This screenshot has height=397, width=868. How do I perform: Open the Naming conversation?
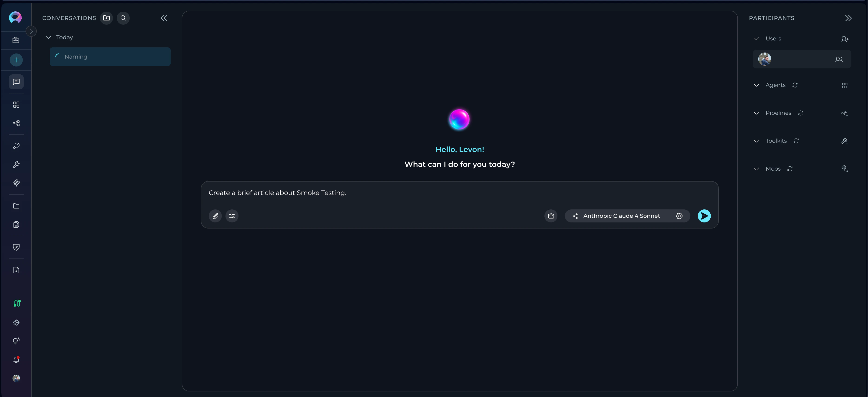tap(110, 57)
